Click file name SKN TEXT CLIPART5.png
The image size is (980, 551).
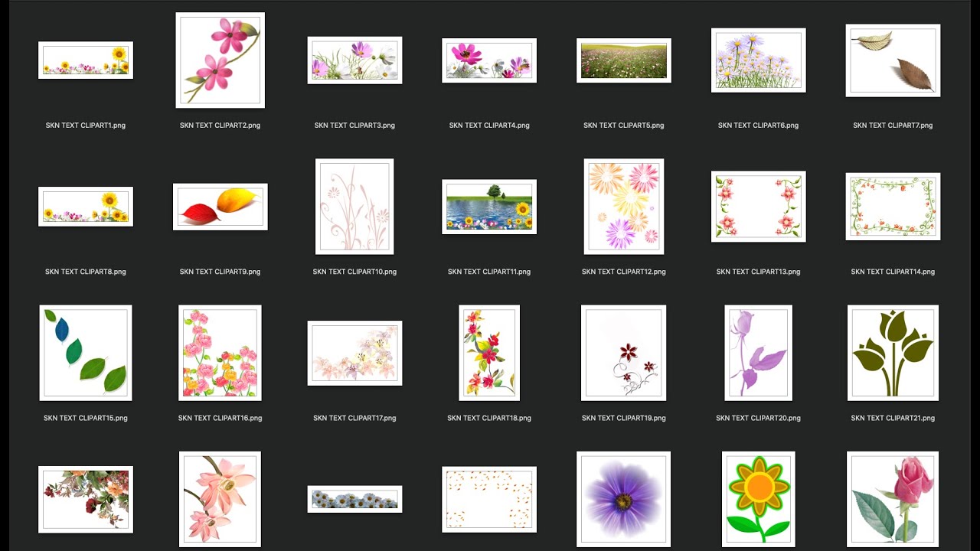point(624,126)
